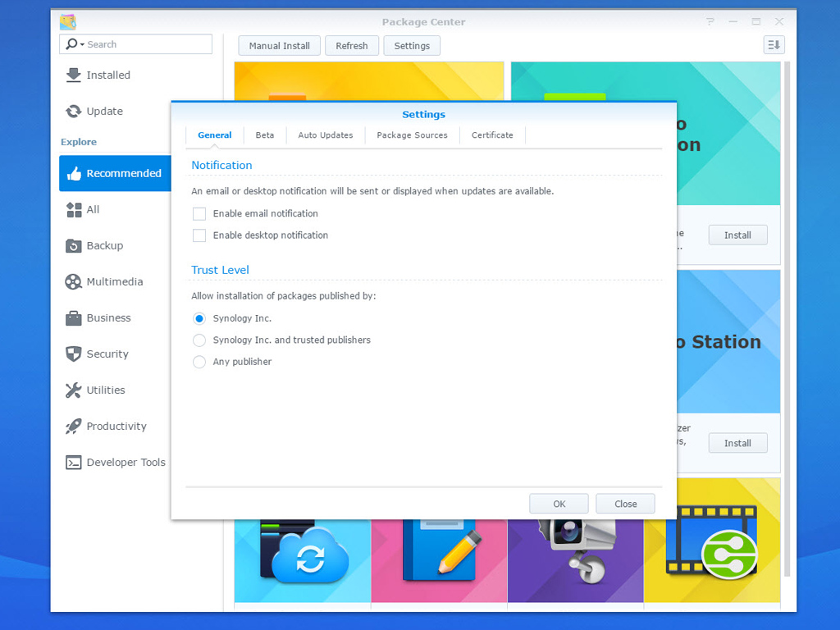Expand the search options dropdown arrow
840x630 pixels.
(x=83, y=44)
